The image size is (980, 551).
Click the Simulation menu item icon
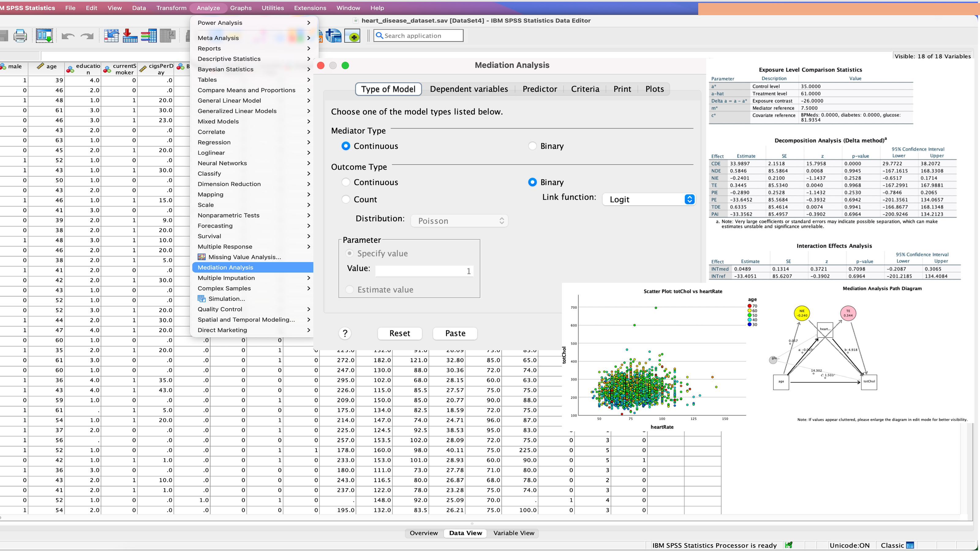coord(202,299)
